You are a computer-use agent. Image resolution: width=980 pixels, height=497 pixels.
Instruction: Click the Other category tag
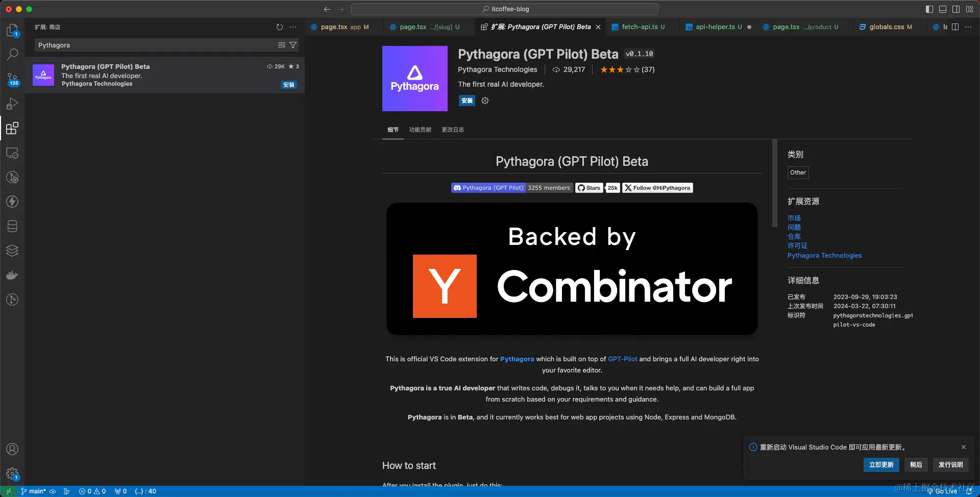798,172
